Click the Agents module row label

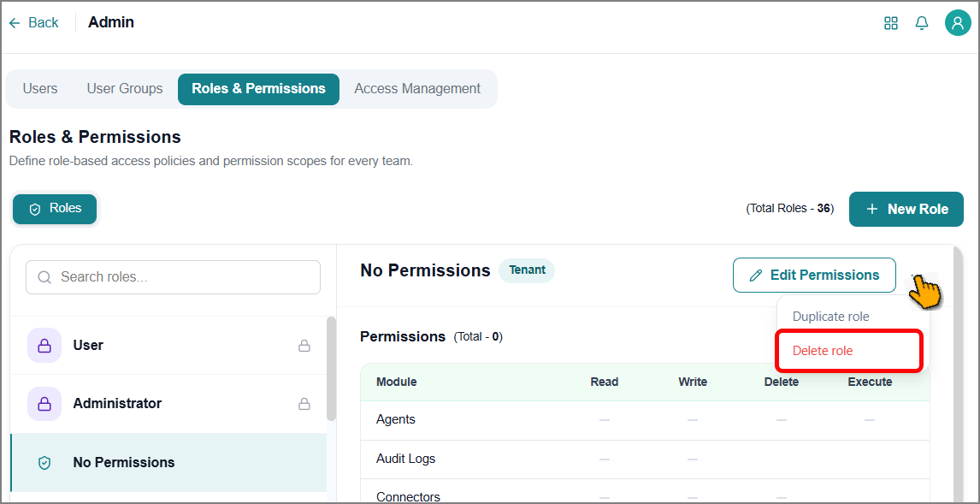tap(396, 419)
